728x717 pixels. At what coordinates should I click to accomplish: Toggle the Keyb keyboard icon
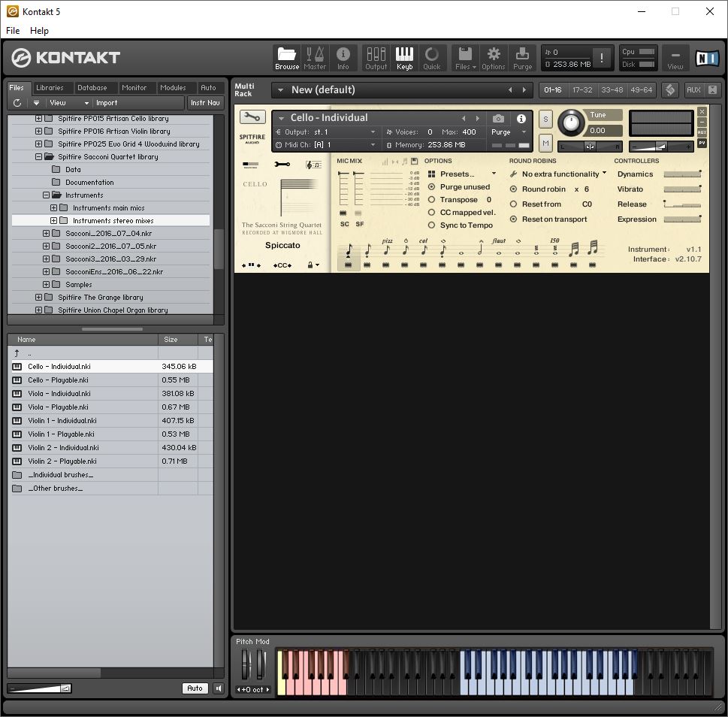(x=404, y=58)
